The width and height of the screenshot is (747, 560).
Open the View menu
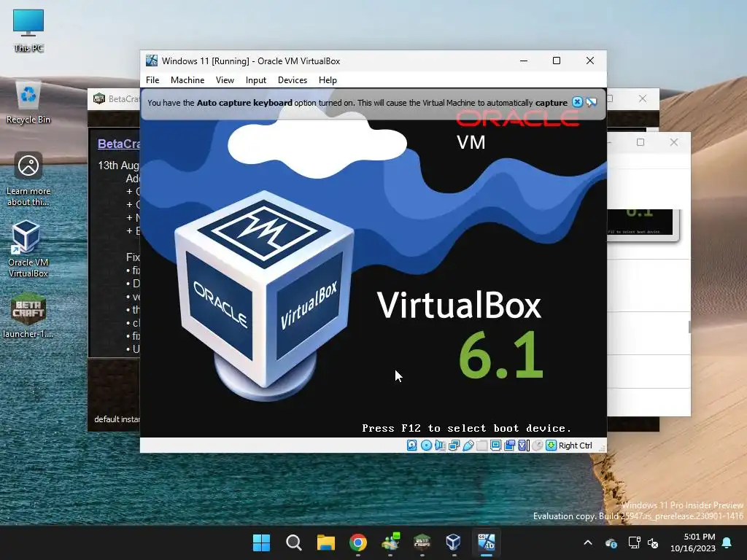[x=225, y=80]
